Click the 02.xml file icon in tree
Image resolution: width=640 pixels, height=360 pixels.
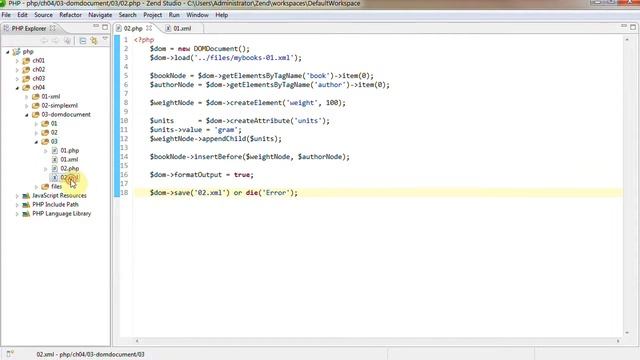pos(55,178)
